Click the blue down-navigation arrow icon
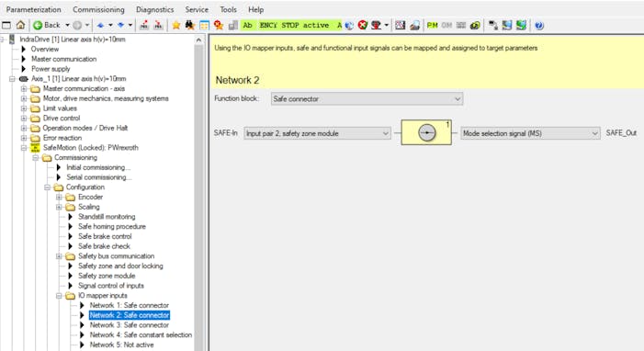This screenshot has width=644, height=351. pyautogui.click(x=120, y=25)
